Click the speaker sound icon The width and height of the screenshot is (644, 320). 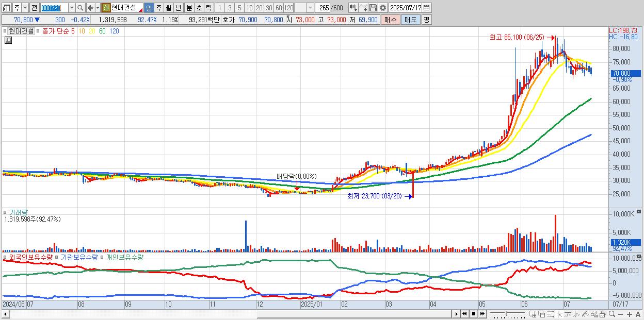click(90, 8)
